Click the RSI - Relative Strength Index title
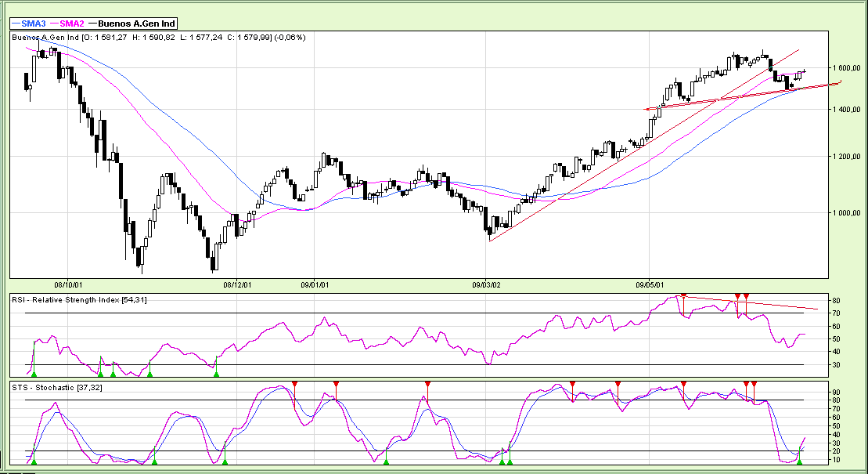This screenshot has height=474, width=868. (x=79, y=300)
